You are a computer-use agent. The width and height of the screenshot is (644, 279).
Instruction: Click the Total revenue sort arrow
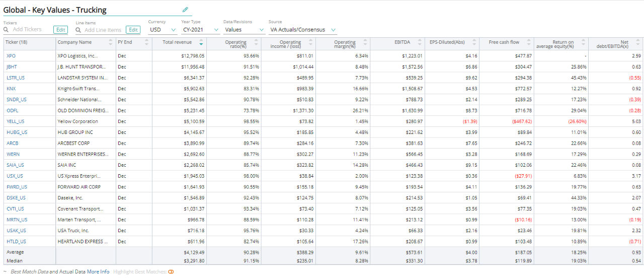(x=201, y=42)
